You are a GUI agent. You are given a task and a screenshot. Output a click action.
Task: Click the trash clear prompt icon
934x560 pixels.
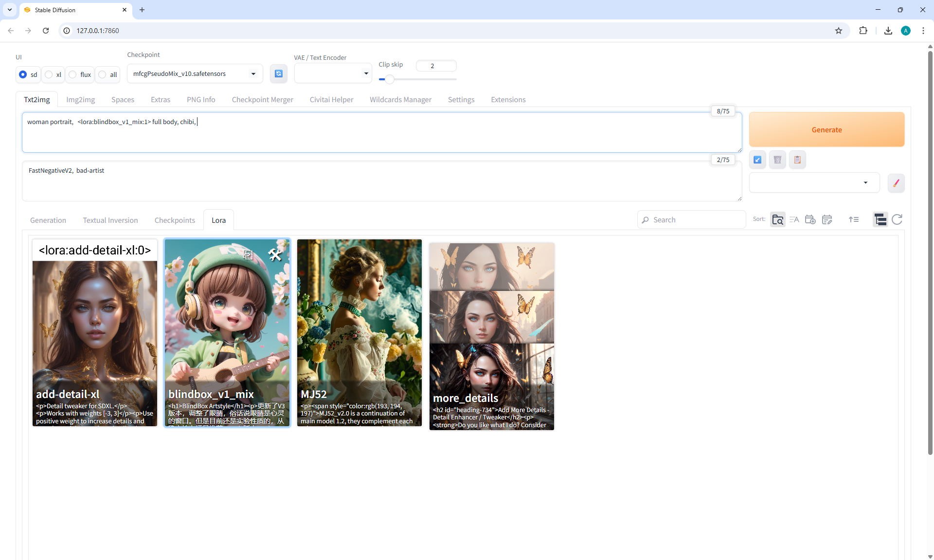point(777,160)
